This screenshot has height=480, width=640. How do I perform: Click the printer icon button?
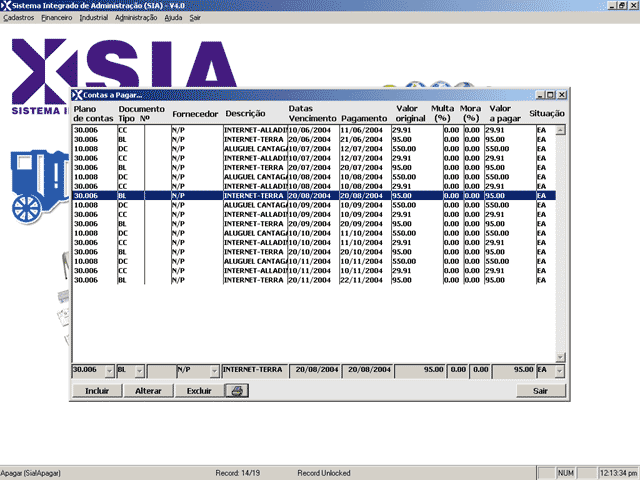[236, 391]
